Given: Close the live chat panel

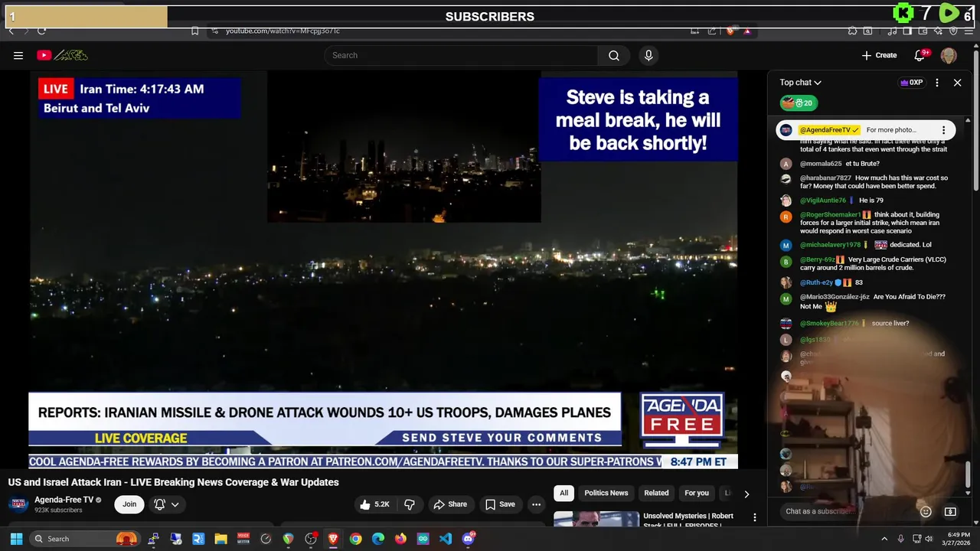Looking at the screenshot, I should tap(957, 83).
